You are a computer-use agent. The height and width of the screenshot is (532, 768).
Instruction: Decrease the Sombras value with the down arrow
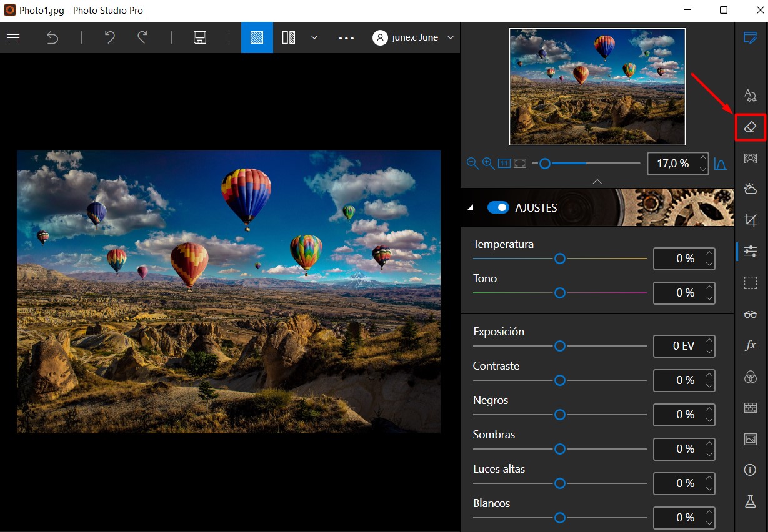[x=709, y=455]
